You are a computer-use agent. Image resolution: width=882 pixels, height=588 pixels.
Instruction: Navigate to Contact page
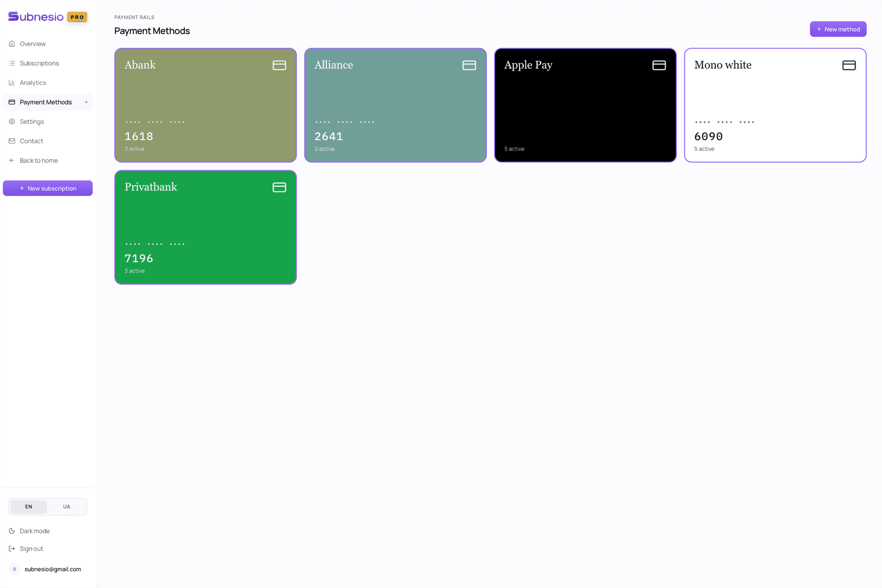tap(48, 141)
